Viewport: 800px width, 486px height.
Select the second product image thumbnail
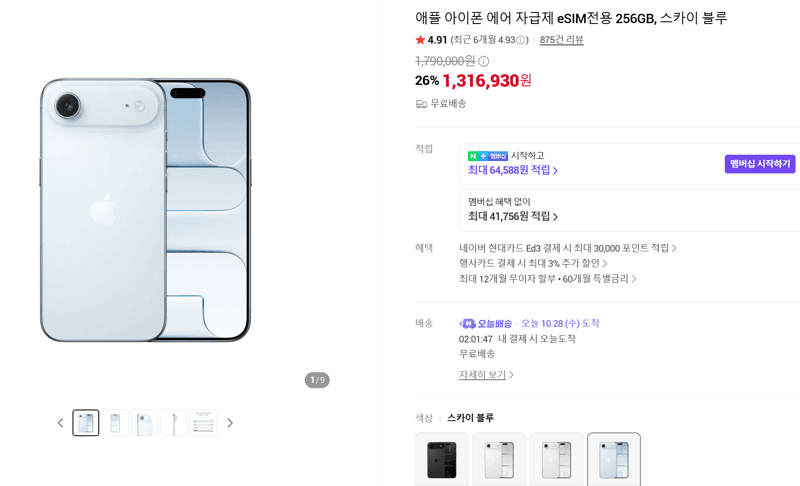pos(115,423)
